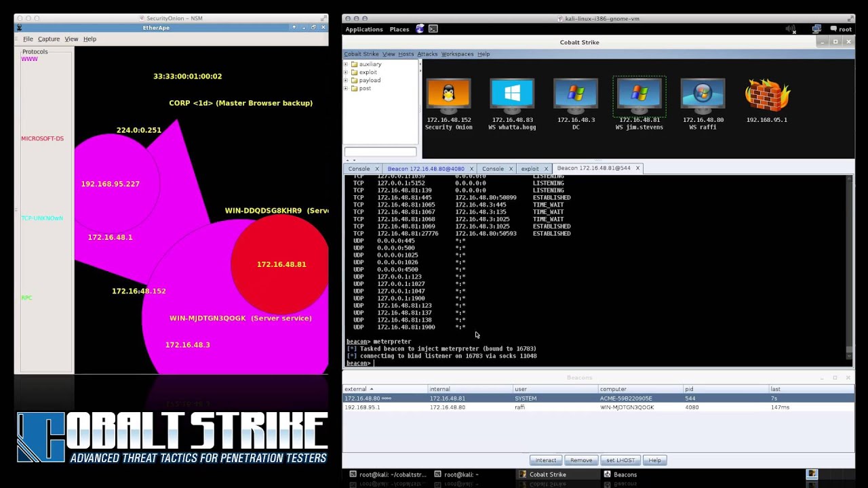The height and width of the screenshot is (488, 868).
Task: Launch the web browser icon in Kali top bar
Action: coord(420,29)
